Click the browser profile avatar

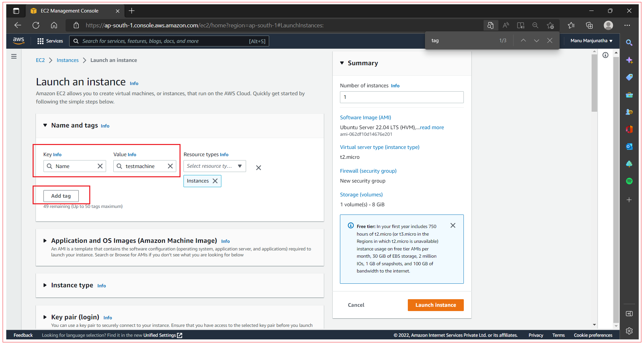608,25
